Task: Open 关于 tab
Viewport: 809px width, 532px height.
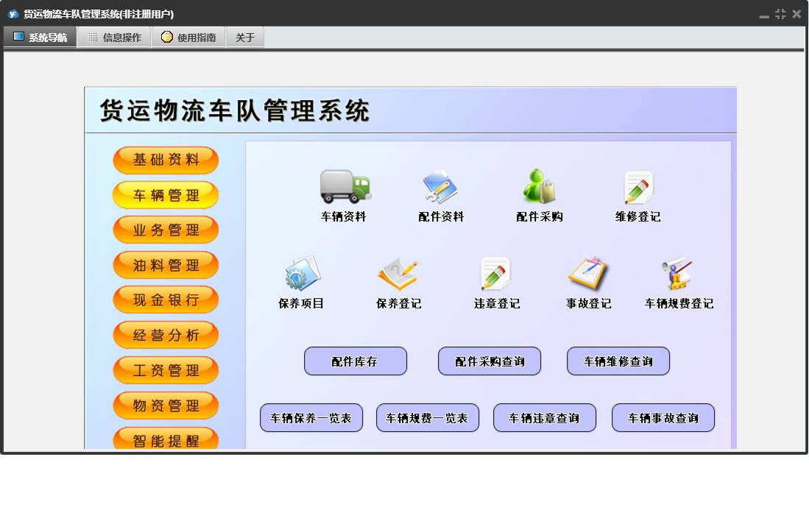Action: coord(245,37)
